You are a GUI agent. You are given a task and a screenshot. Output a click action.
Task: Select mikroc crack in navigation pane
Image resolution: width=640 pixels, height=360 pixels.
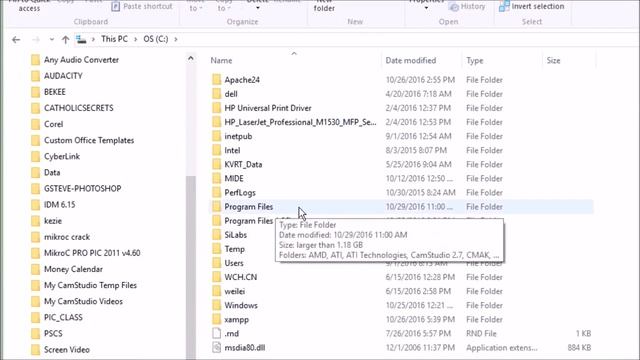tap(67, 237)
